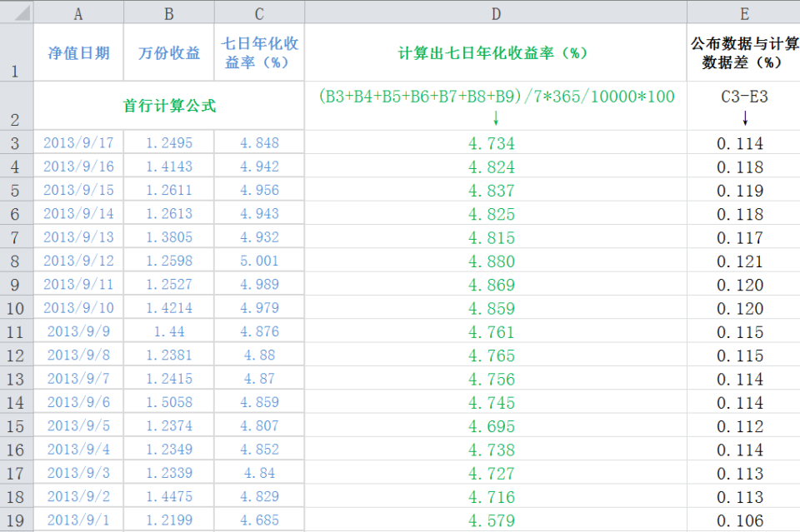Viewport: 800px width, 532px height.
Task: Select column C header
Action: point(258,12)
